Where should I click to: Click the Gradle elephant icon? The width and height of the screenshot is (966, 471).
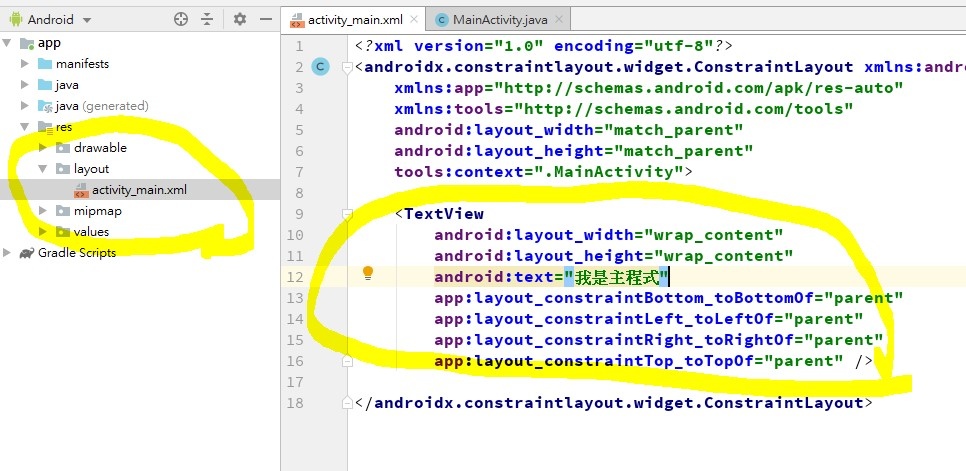tap(26, 252)
